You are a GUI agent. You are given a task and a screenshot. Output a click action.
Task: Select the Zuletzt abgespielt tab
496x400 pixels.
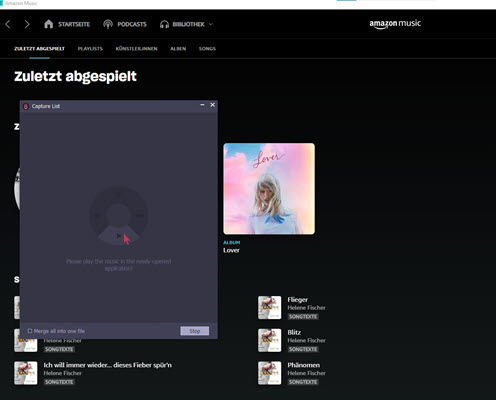point(39,49)
